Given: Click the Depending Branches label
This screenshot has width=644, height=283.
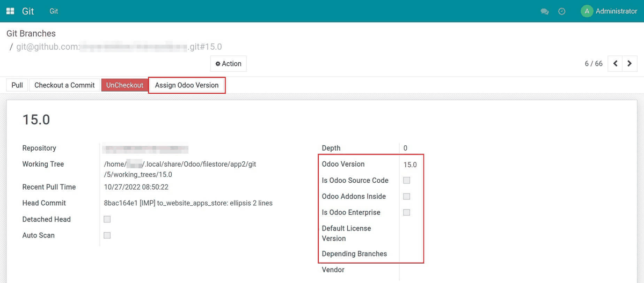Looking at the screenshot, I should tap(354, 254).
